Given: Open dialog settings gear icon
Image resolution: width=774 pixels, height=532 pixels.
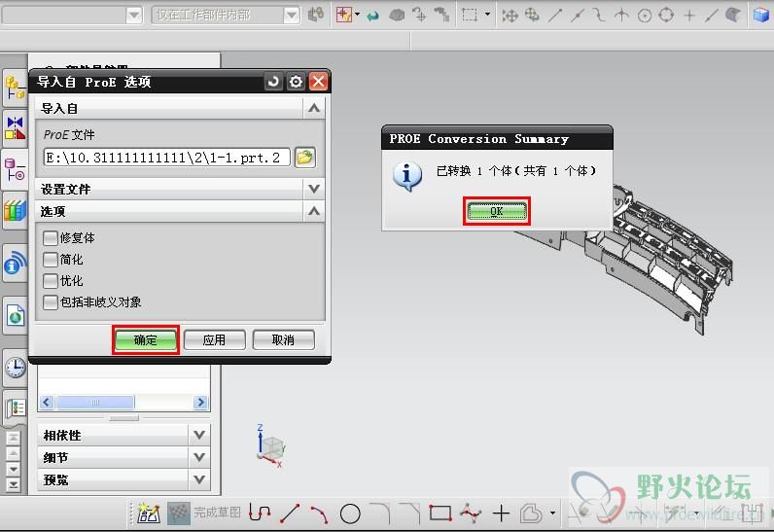Looking at the screenshot, I should [296, 82].
